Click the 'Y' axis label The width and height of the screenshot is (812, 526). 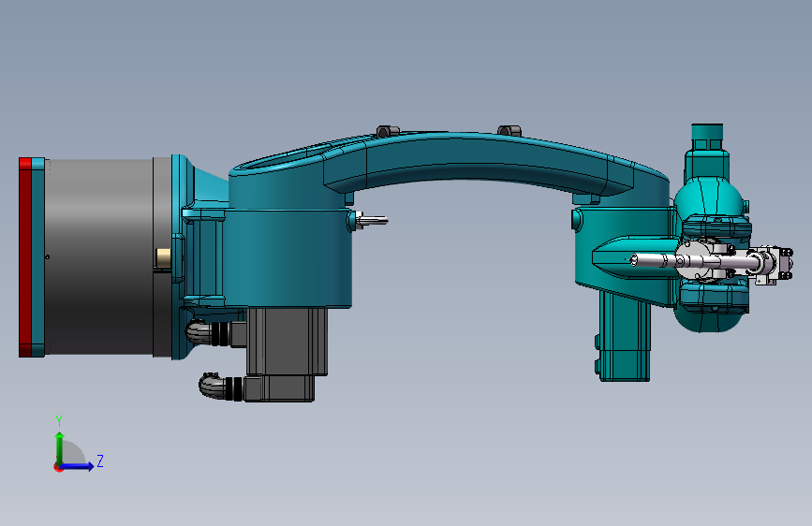pos(59,420)
